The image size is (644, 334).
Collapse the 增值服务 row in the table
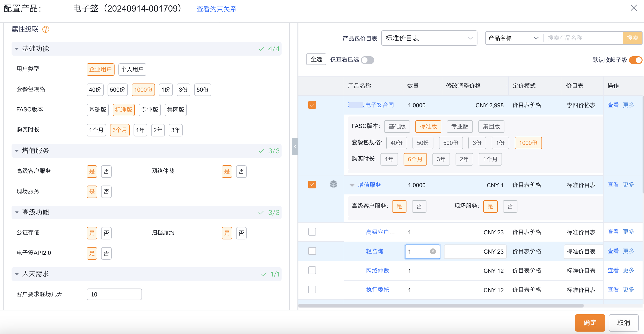352,185
